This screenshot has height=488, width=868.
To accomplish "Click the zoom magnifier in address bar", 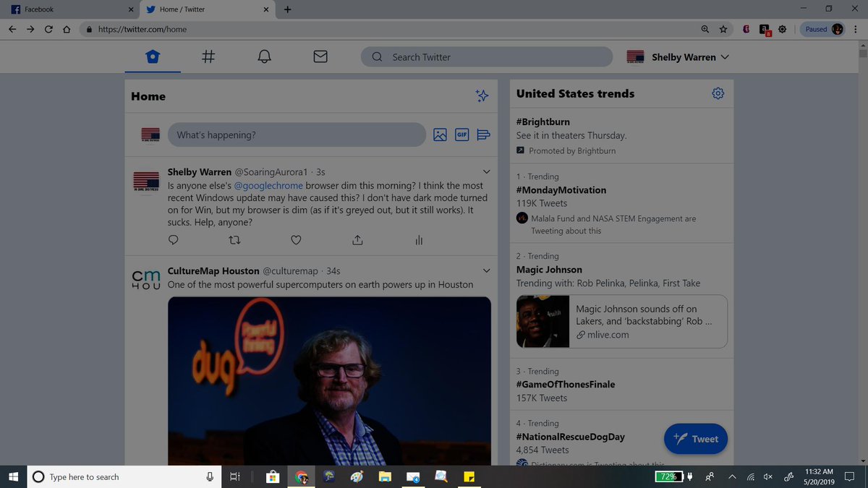I will pos(705,30).
